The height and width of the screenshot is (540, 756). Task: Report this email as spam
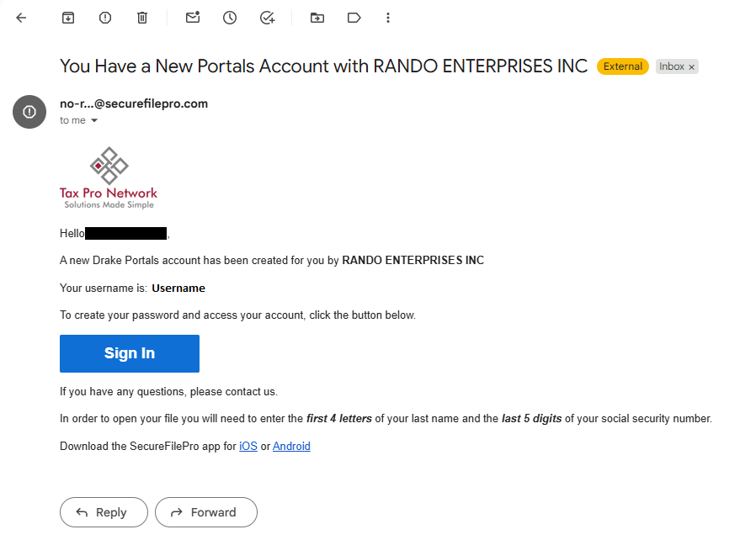[x=105, y=18]
